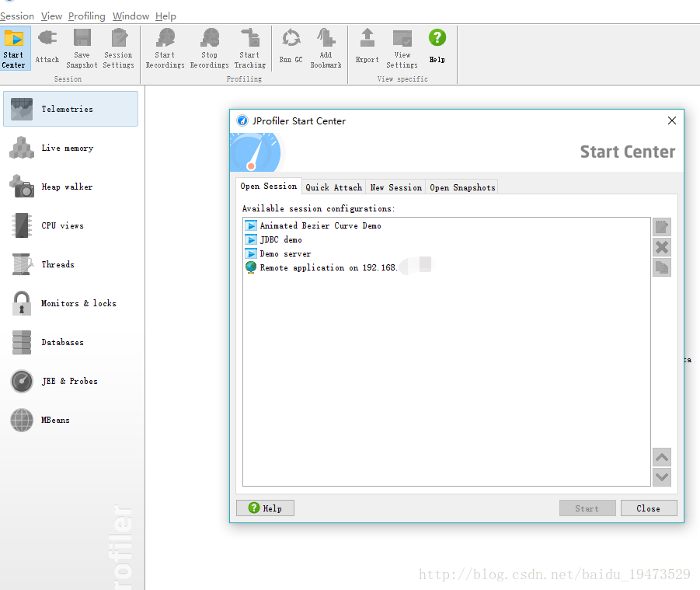Open the Help menu in the menu bar
The height and width of the screenshot is (590, 700).
(165, 16)
